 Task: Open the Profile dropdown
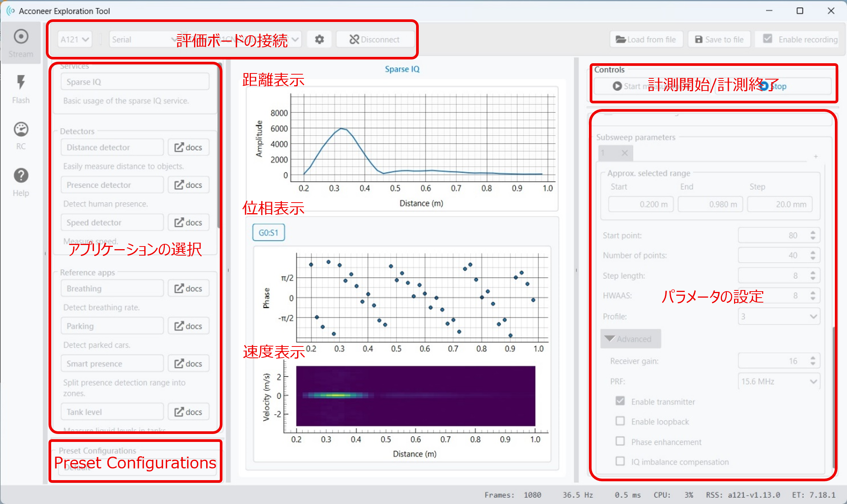[x=779, y=316]
